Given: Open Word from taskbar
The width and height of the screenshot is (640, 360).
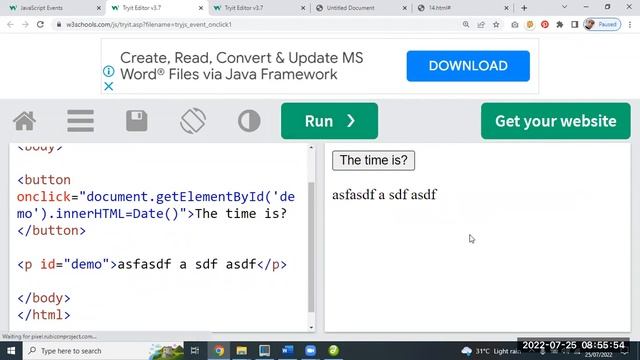Looking at the screenshot, I should click(x=287, y=351).
